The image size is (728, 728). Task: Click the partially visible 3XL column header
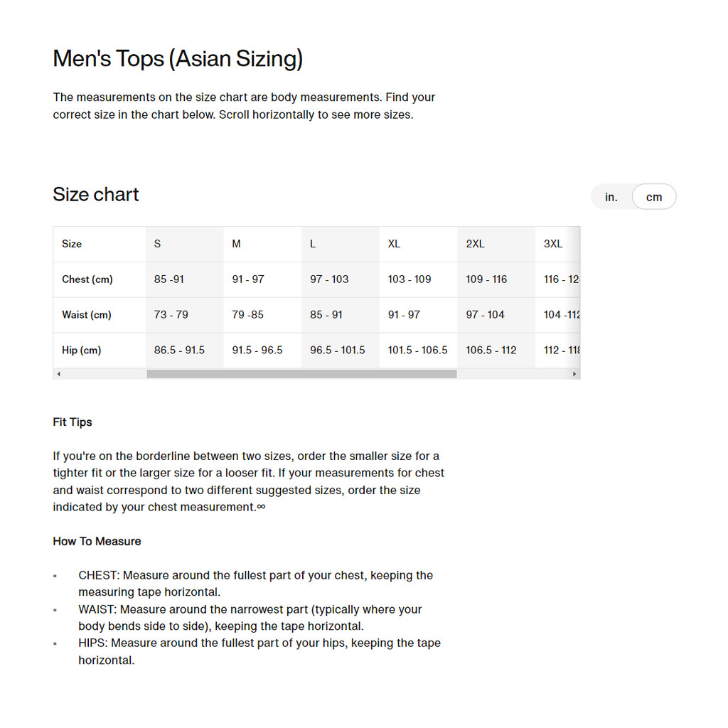553,244
